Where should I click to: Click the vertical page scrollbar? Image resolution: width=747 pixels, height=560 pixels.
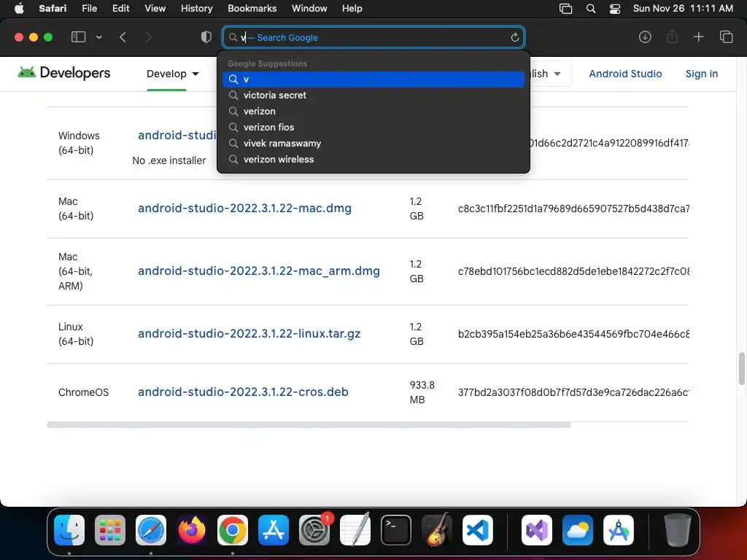742,368
